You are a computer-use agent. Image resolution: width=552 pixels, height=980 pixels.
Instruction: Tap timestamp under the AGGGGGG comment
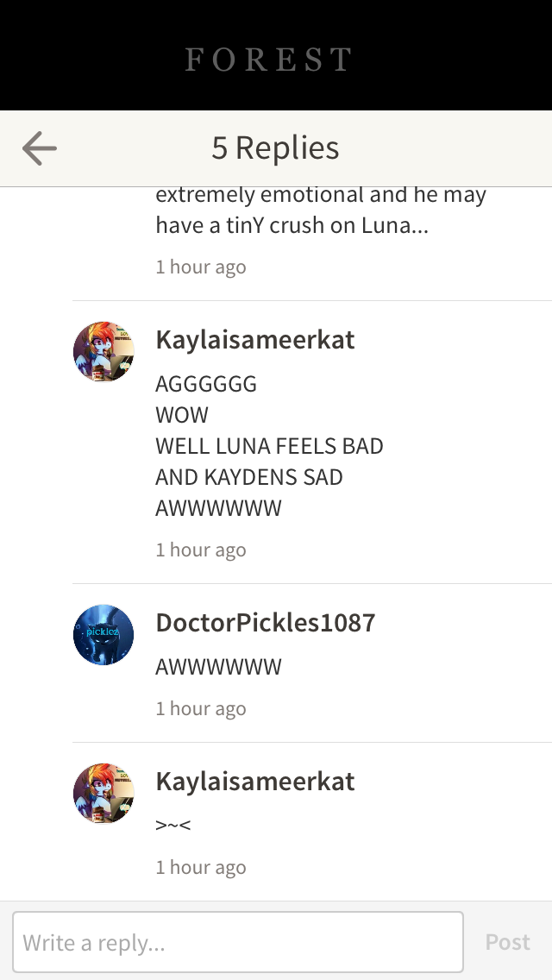(x=201, y=550)
